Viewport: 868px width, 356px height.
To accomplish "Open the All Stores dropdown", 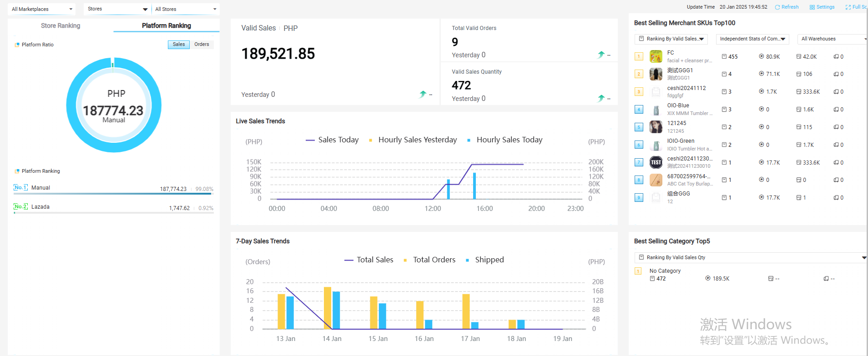I will point(186,9).
